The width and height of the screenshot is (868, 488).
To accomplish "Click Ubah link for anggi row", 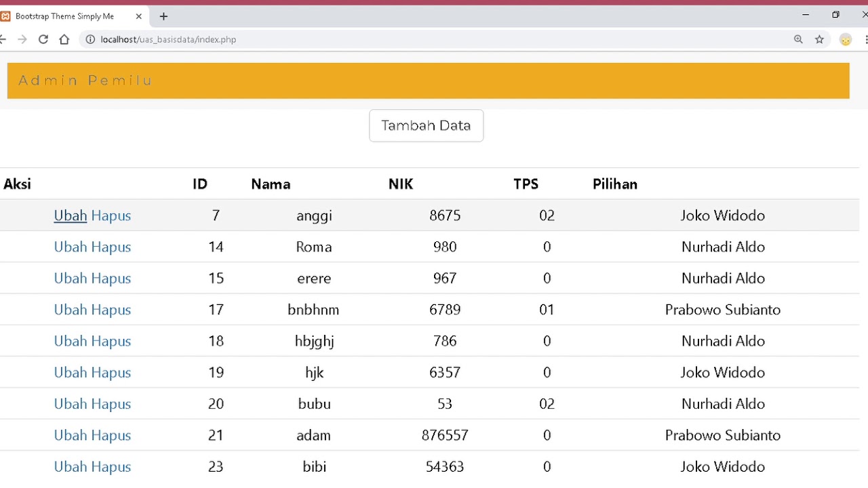I will (x=71, y=216).
